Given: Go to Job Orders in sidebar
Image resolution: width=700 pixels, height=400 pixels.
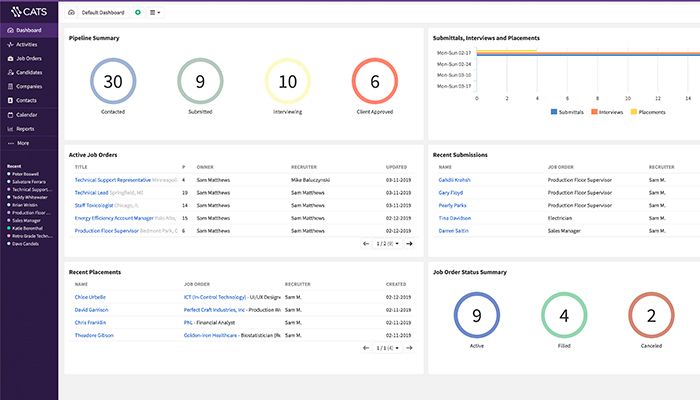Looking at the screenshot, I should click(x=28, y=59).
